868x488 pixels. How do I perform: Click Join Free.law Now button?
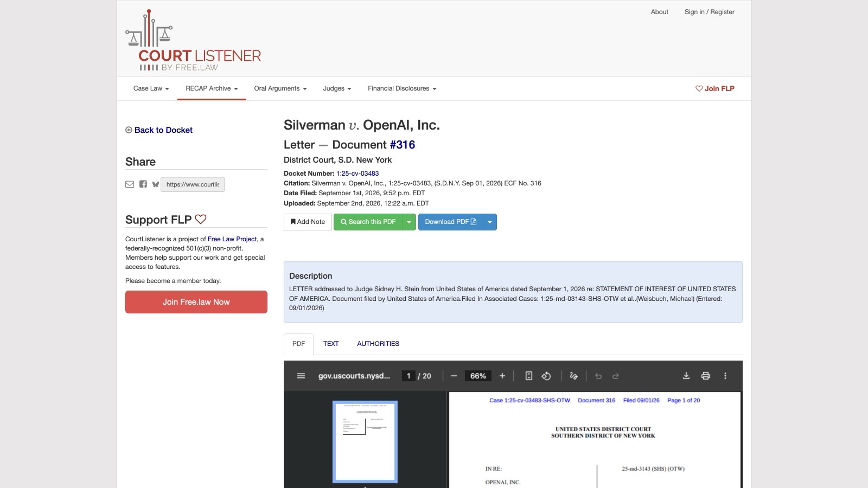coord(196,302)
